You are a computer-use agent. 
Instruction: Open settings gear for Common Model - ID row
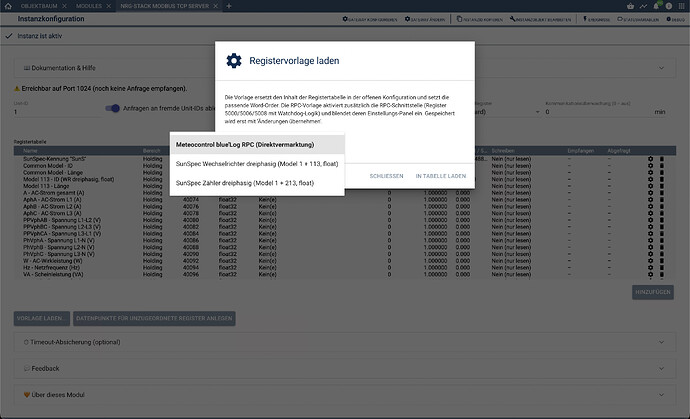[650, 166]
